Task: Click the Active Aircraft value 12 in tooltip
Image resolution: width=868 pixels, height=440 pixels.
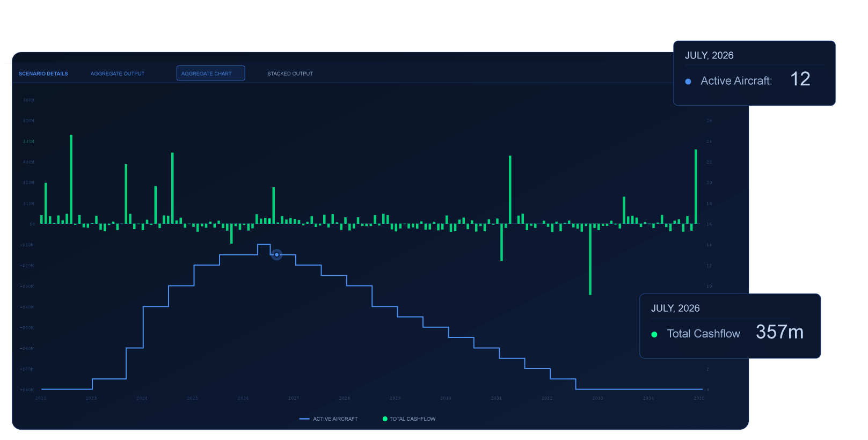Action: point(800,79)
